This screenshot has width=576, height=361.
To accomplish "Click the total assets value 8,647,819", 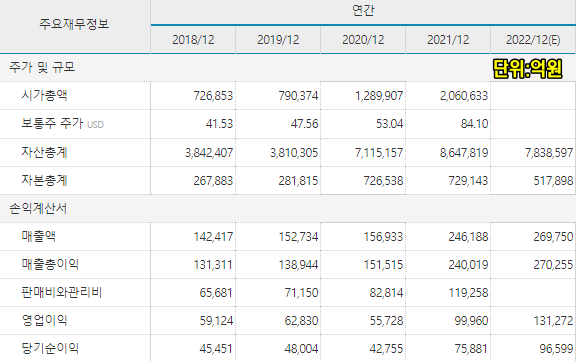I will pos(464,152).
